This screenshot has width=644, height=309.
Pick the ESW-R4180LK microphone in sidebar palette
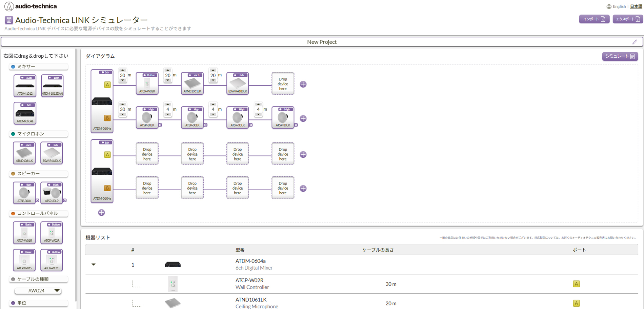(x=52, y=153)
